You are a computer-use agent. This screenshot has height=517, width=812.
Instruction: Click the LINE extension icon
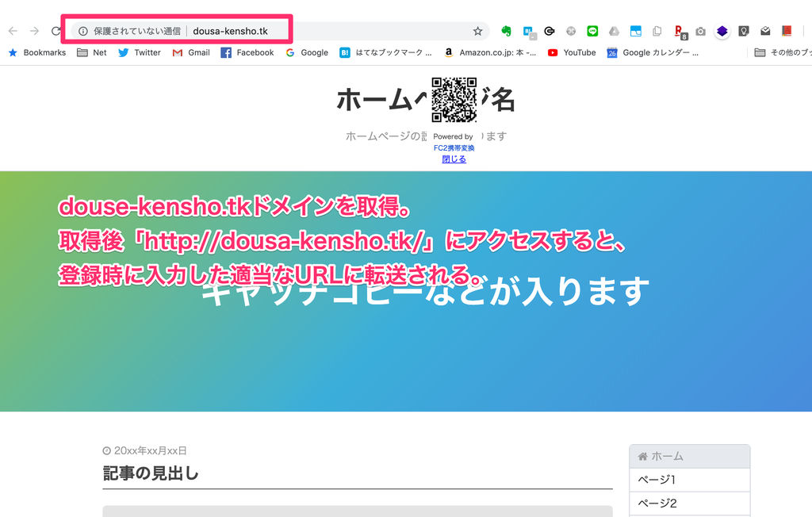[x=592, y=29]
